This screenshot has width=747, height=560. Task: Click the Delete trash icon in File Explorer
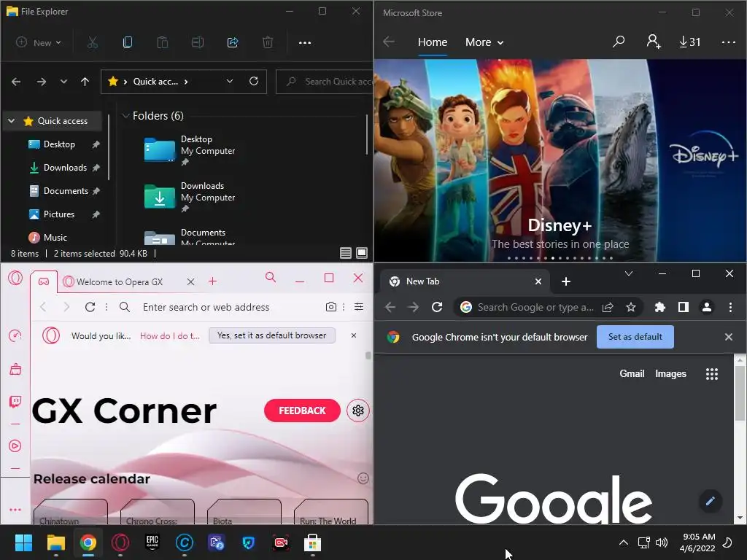tap(268, 42)
